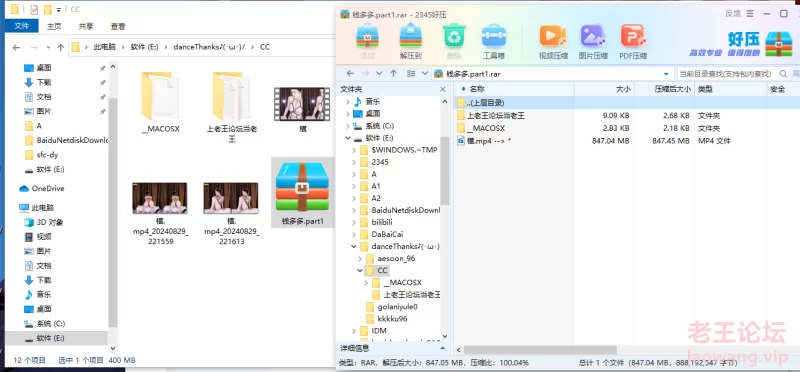This screenshot has width=800, height=372.
Task: Sort by the 名称 column header
Action: pos(514,89)
